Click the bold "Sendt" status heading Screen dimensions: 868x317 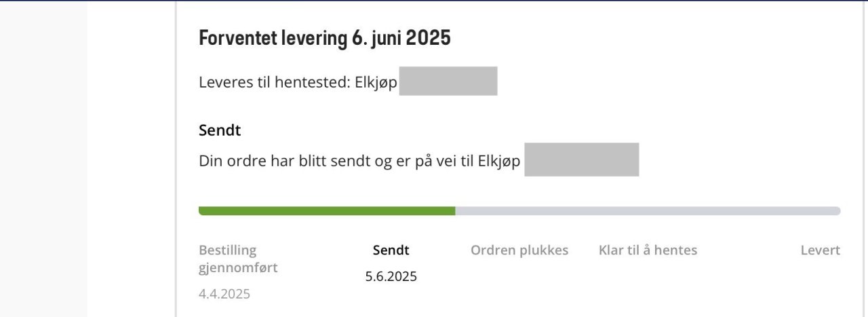pyautogui.click(x=220, y=130)
